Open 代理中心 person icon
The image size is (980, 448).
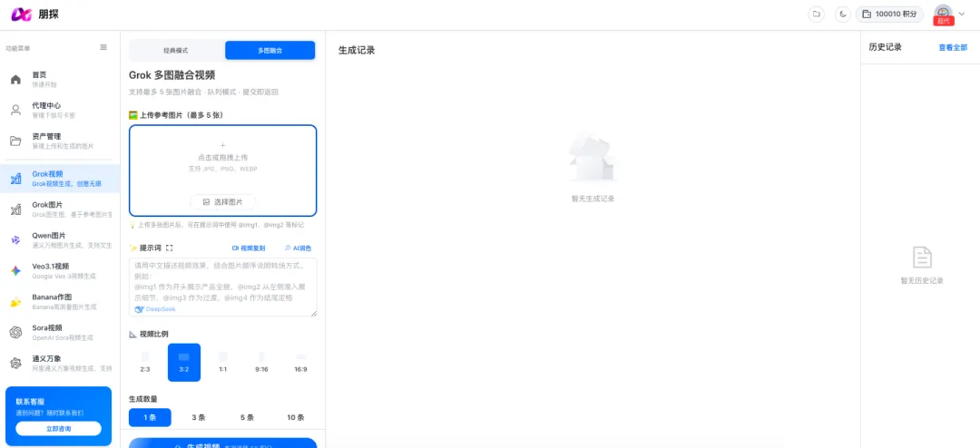tap(16, 110)
